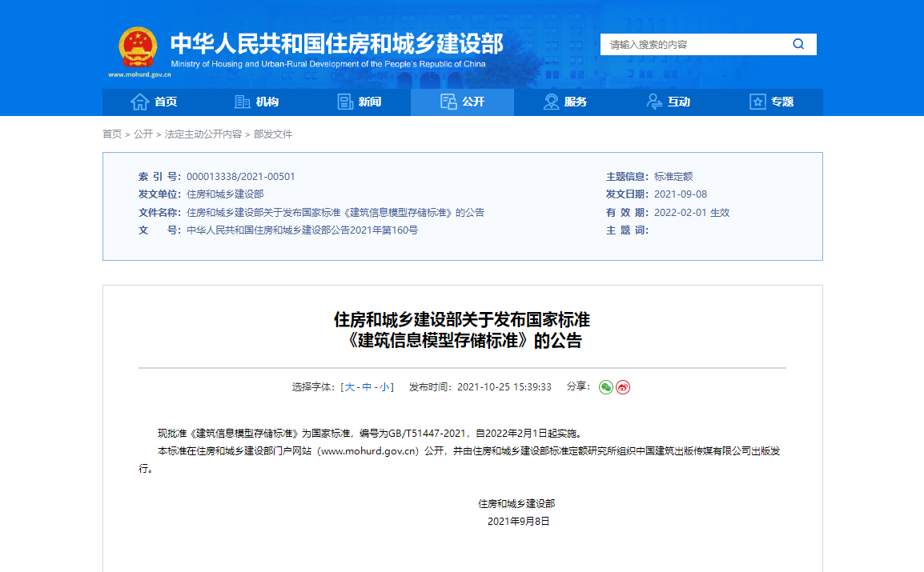
Task: Click the newspaper icon beside 新闻
Action: coord(345,102)
